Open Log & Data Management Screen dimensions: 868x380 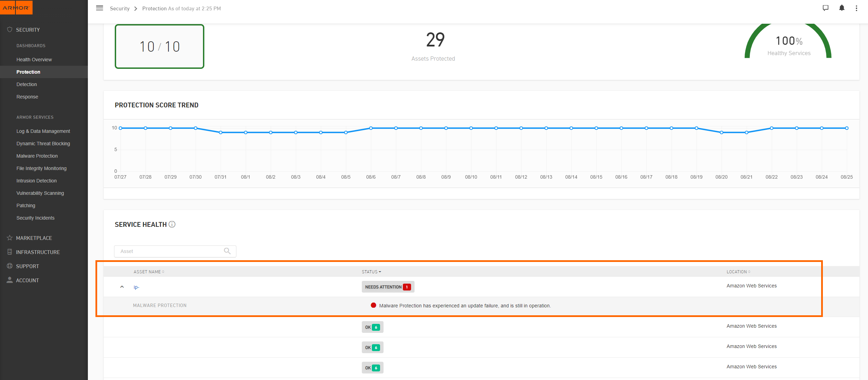[43, 131]
